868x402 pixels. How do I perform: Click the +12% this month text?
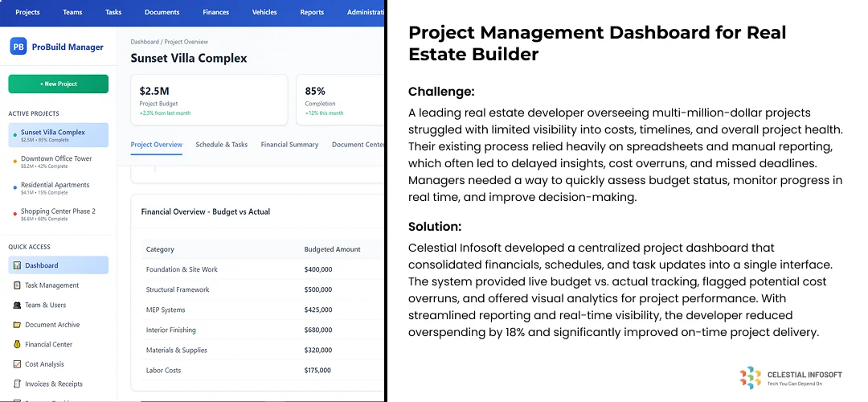(324, 113)
